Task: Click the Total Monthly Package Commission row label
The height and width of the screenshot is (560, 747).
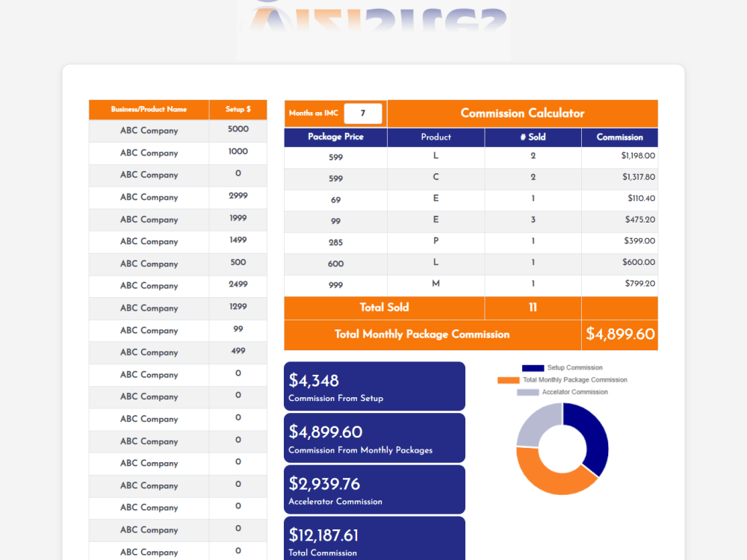Action: pyautogui.click(x=422, y=335)
